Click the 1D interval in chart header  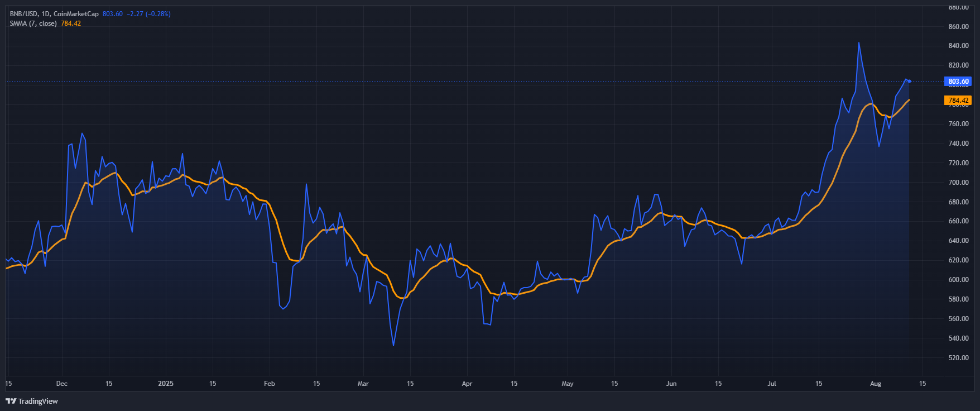(46, 14)
